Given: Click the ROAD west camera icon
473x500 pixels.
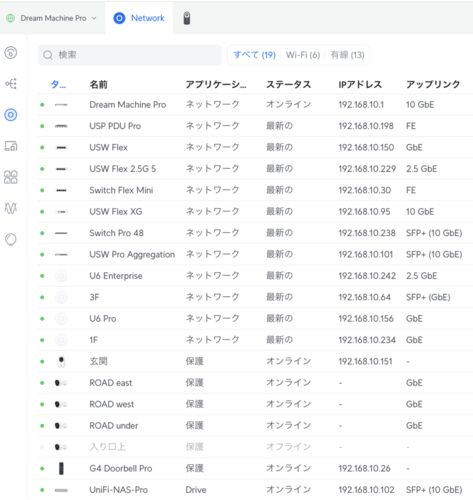Looking at the screenshot, I should point(61,404).
